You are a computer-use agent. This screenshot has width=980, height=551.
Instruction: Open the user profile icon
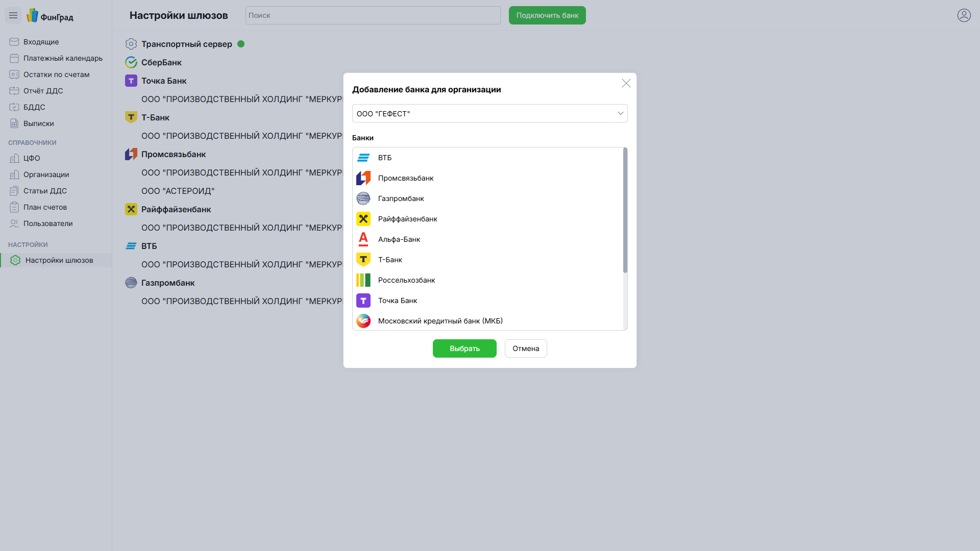point(964,15)
